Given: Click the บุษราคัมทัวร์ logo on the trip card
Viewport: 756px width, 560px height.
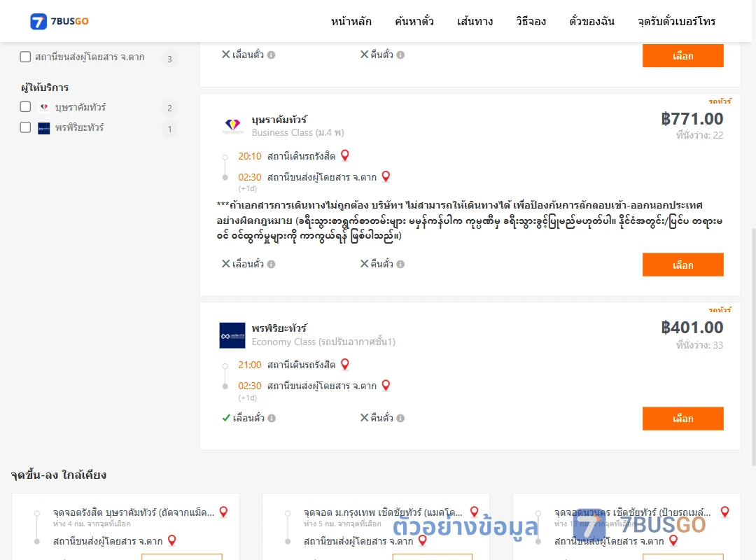Looking at the screenshot, I should click(x=232, y=126).
